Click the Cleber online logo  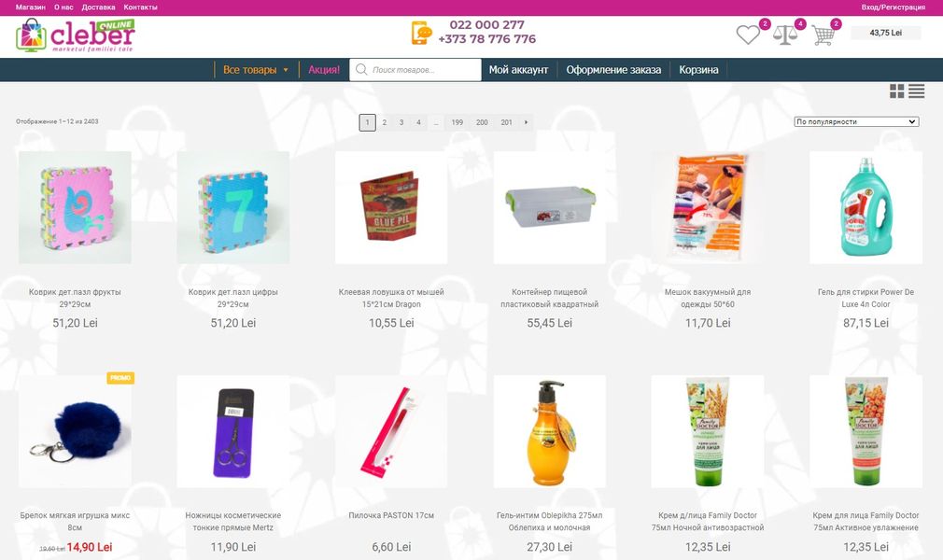[x=76, y=35]
